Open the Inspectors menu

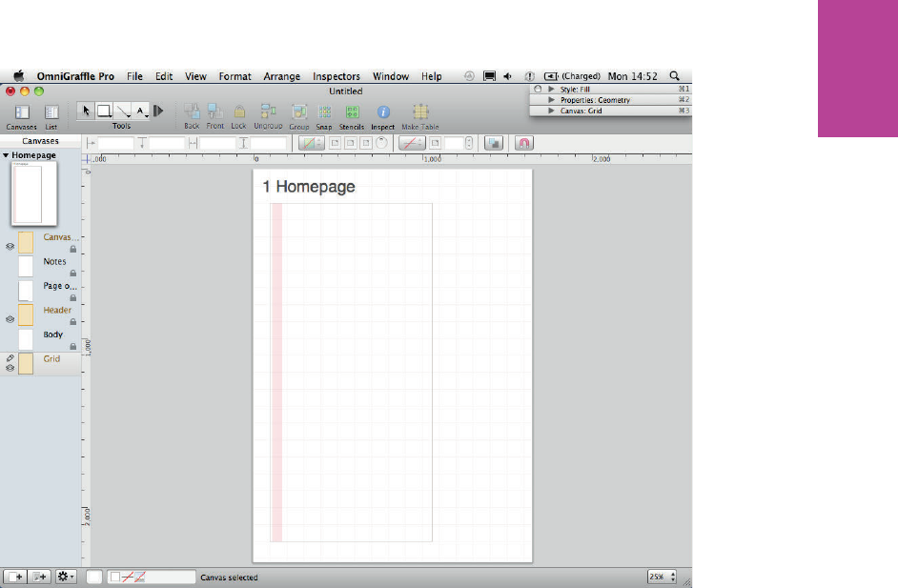pos(337,76)
